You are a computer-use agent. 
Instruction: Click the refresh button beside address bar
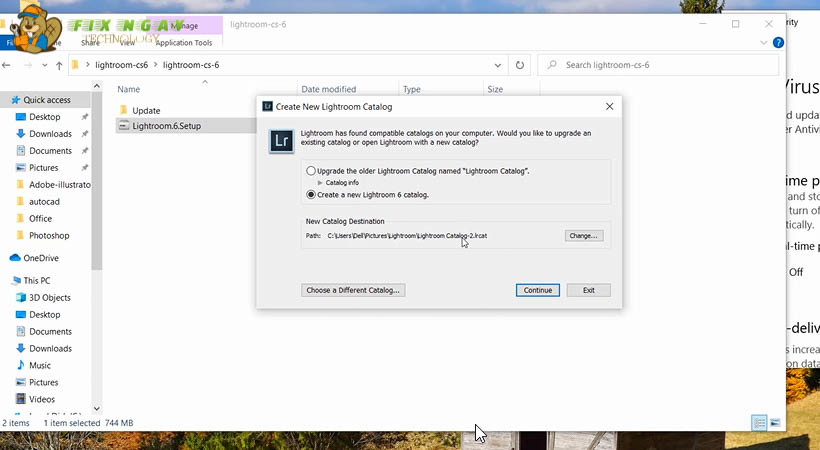tap(520, 65)
